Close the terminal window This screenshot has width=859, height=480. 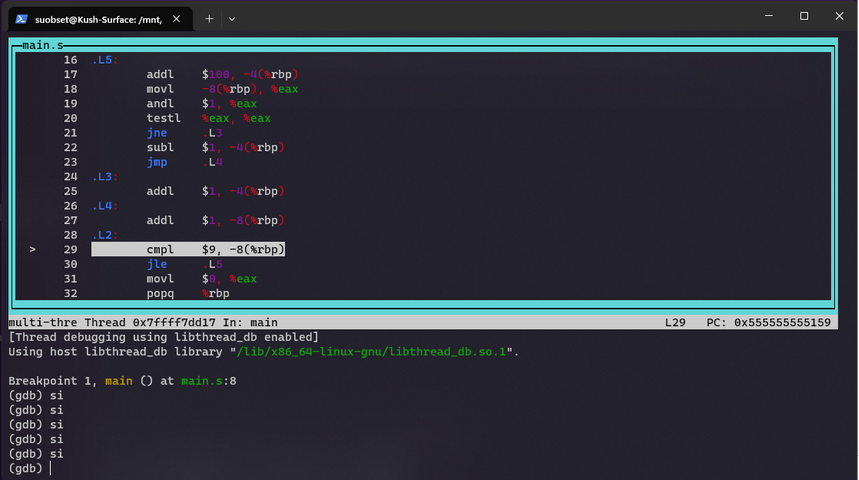pos(840,16)
